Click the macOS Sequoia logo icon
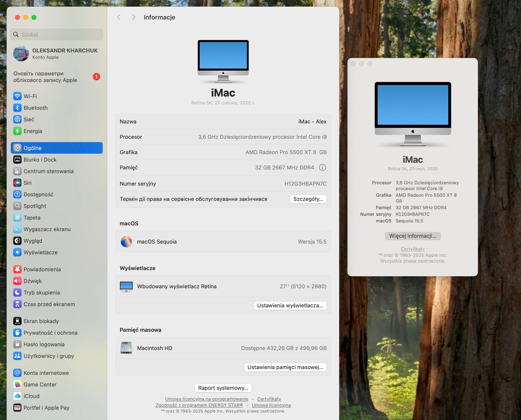Screen dimensions: 521x420 (x=126, y=242)
